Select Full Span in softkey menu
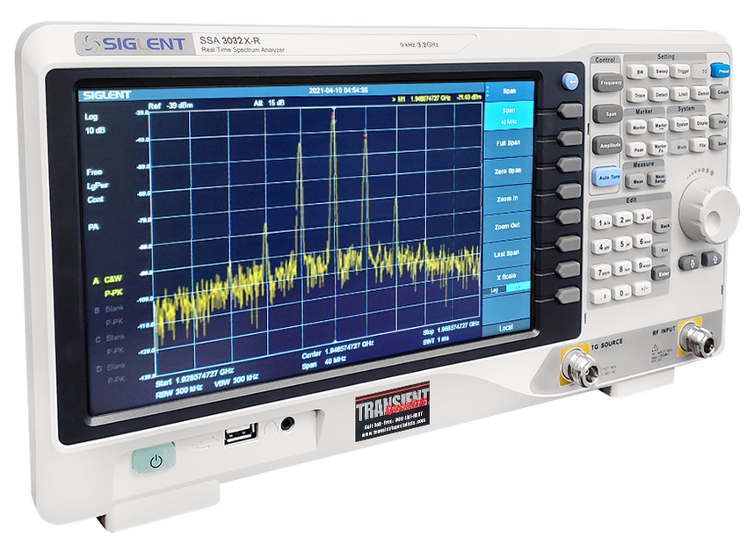The image size is (747, 560). (x=508, y=141)
